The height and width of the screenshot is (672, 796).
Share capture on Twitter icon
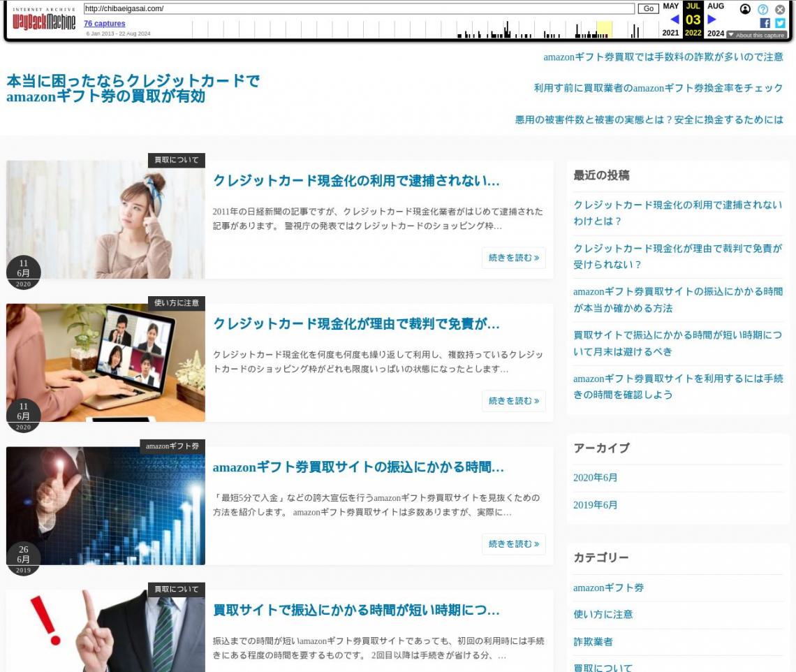pyautogui.click(x=780, y=23)
